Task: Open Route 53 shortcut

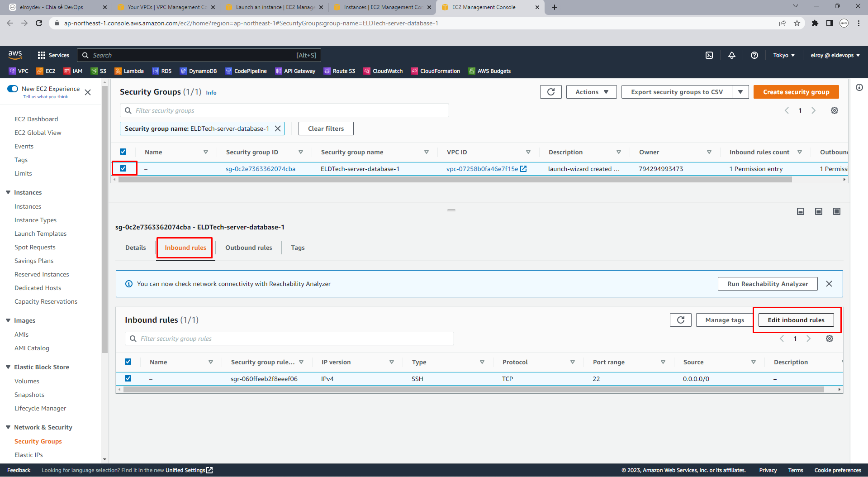Action: pos(339,71)
